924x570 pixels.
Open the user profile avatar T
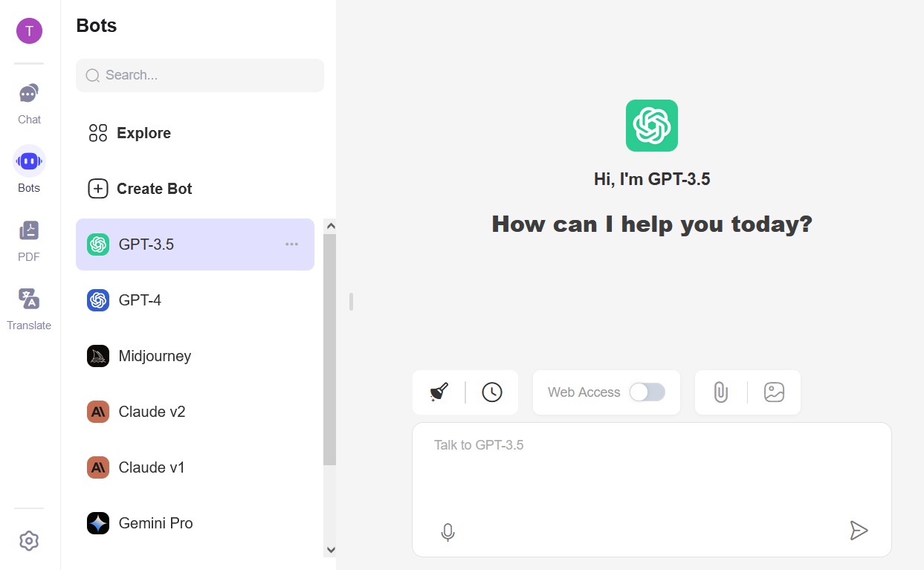click(29, 30)
